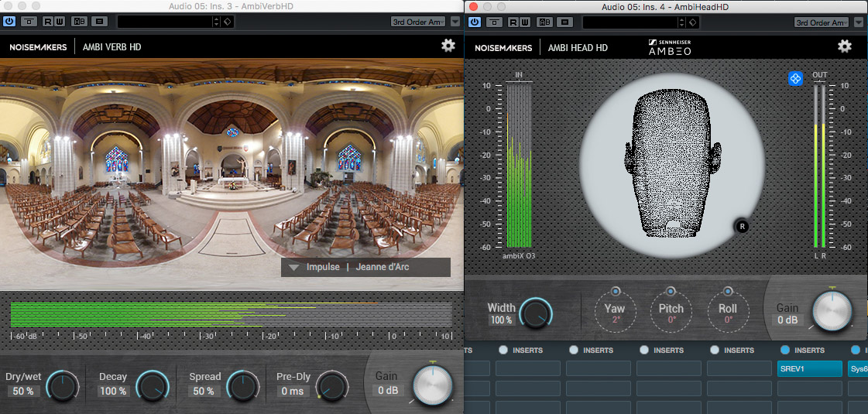Click the Dry/wet 50 % value

(23, 392)
